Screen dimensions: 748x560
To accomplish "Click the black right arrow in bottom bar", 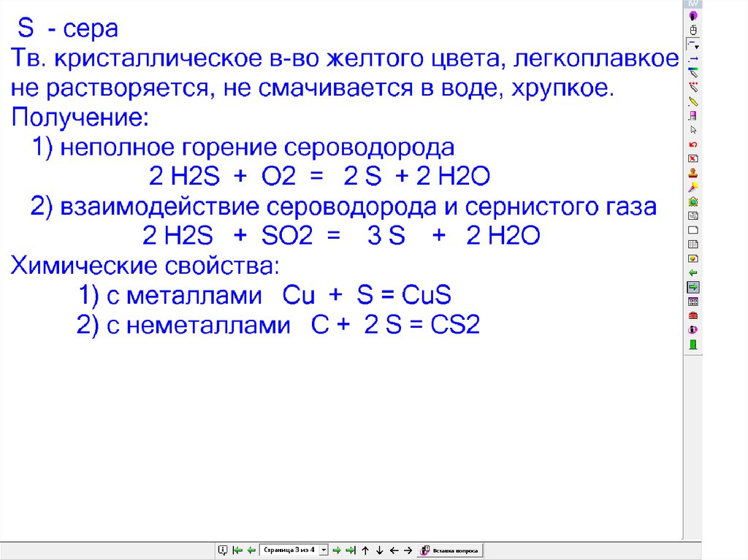I will 408,551.
